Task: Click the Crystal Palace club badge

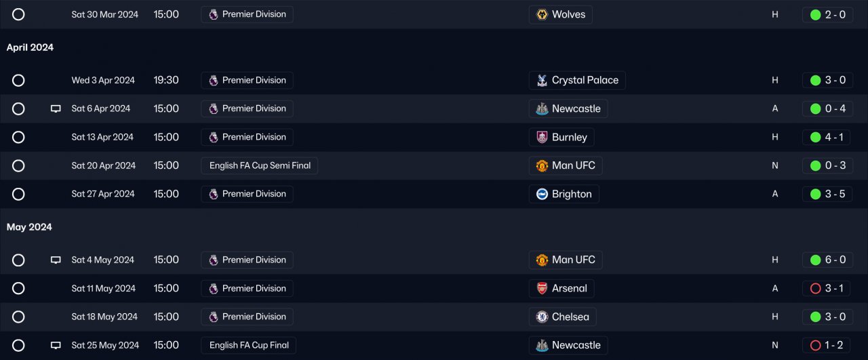Action: coord(542,80)
